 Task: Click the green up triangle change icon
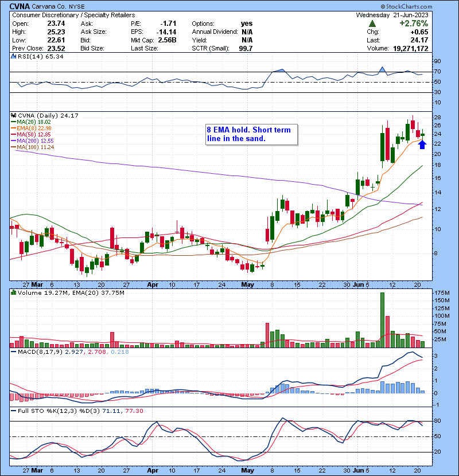[x=372, y=24]
